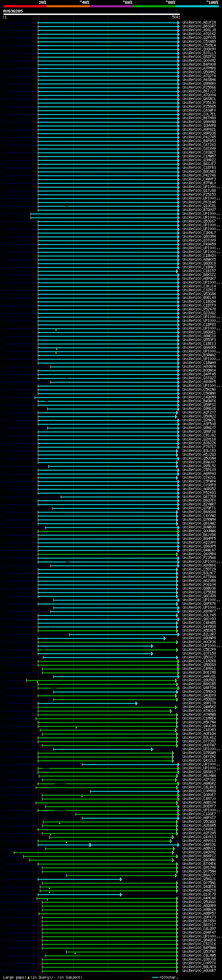Viewport: 222px width, 980px height.
Task: Select UniRef100_B2LUR7 label
Action: click(199, 634)
